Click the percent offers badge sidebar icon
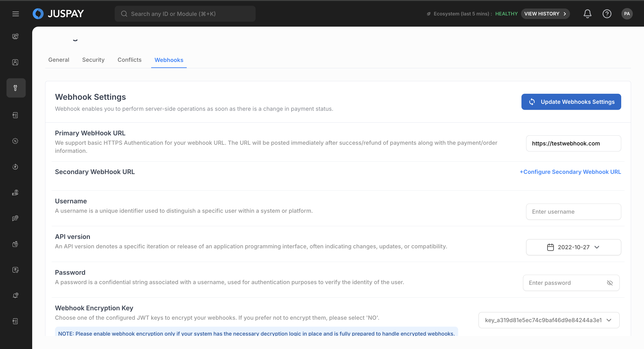644x349 pixels. click(x=15, y=141)
